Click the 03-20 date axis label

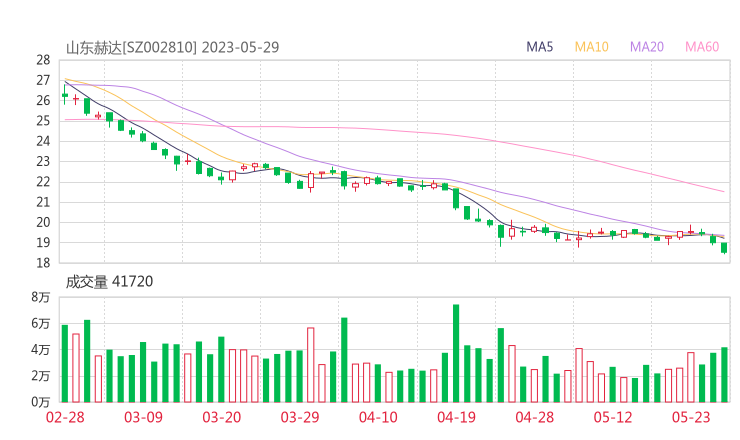(222, 418)
